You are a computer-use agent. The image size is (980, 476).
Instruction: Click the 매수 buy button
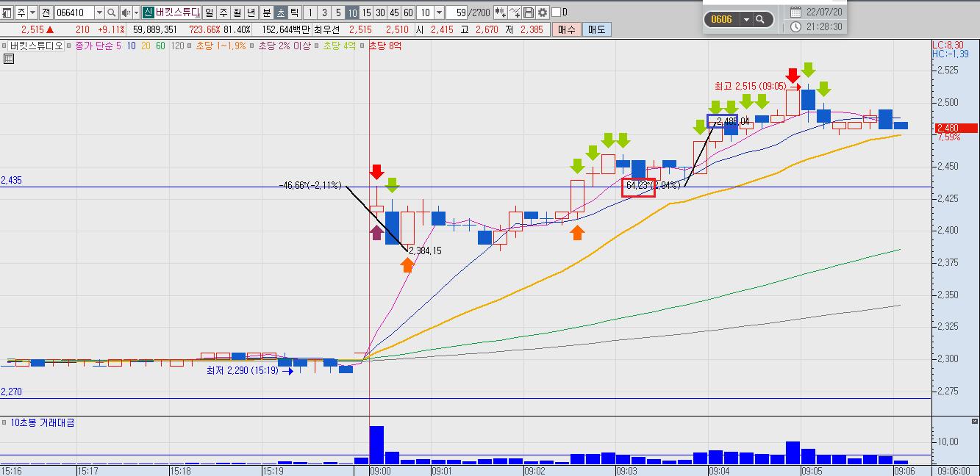pyautogui.click(x=566, y=29)
